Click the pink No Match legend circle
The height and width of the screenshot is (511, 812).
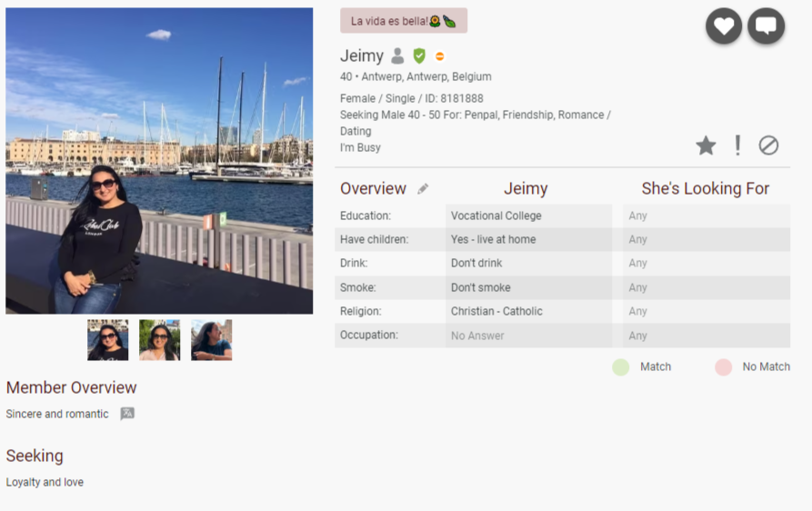723,367
